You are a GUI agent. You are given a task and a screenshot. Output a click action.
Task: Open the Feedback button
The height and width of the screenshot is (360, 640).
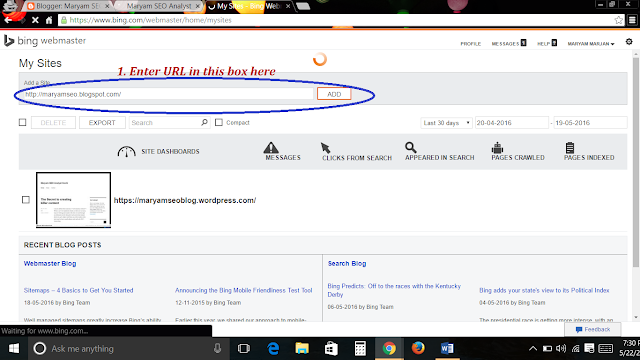click(593, 329)
